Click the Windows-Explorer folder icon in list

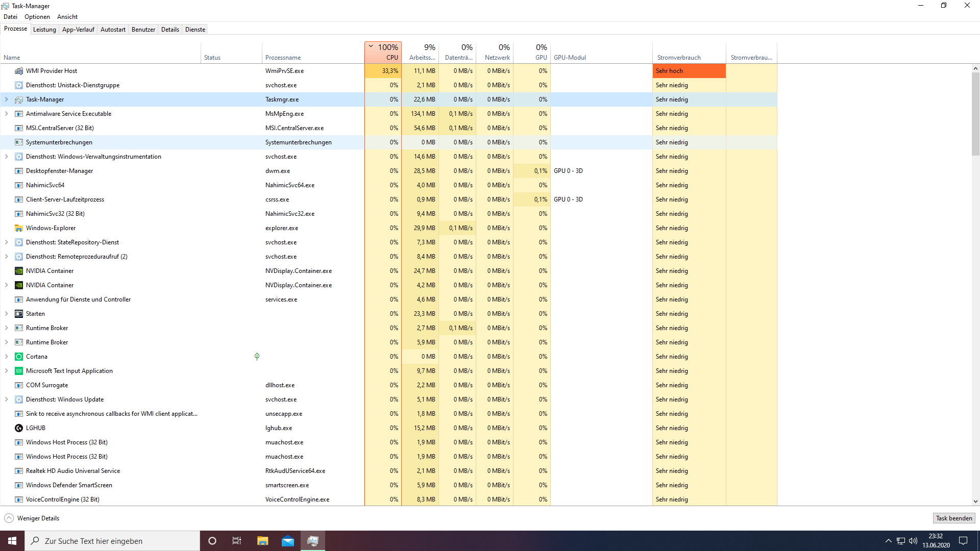pyautogui.click(x=19, y=228)
